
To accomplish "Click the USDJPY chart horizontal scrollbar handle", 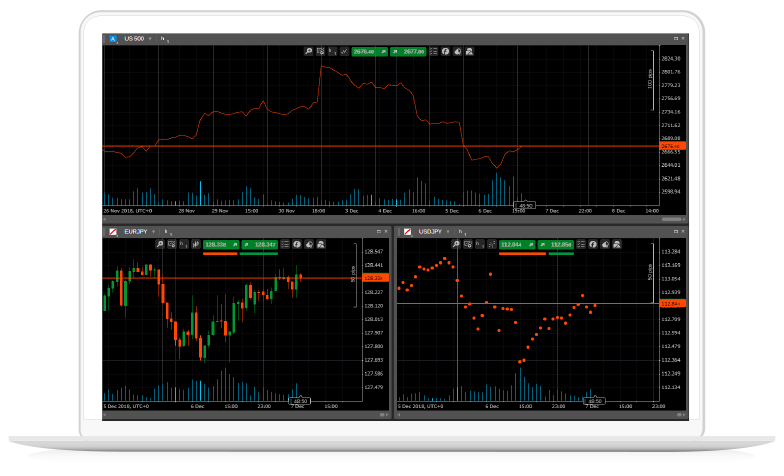I will pyautogui.click(x=680, y=414).
